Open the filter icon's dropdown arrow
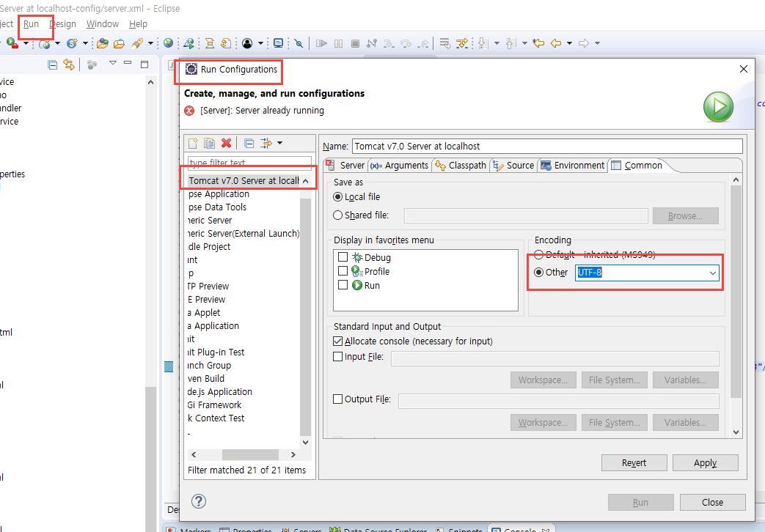 coord(279,143)
